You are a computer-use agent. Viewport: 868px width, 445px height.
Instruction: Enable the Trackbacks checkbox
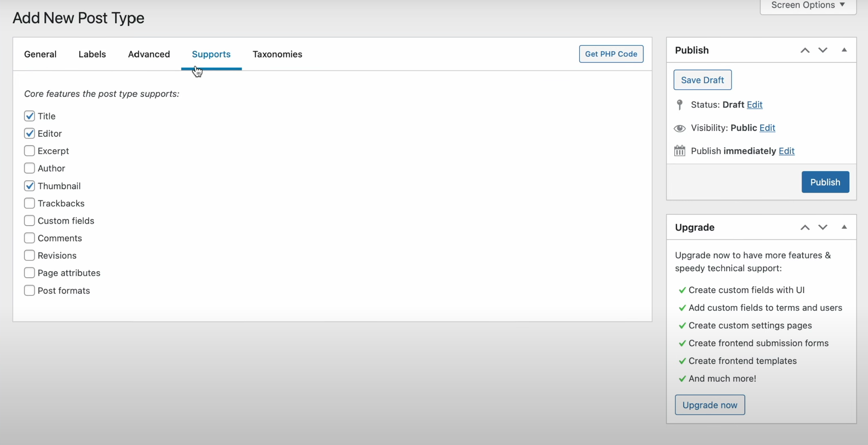[x=29, y=203]
